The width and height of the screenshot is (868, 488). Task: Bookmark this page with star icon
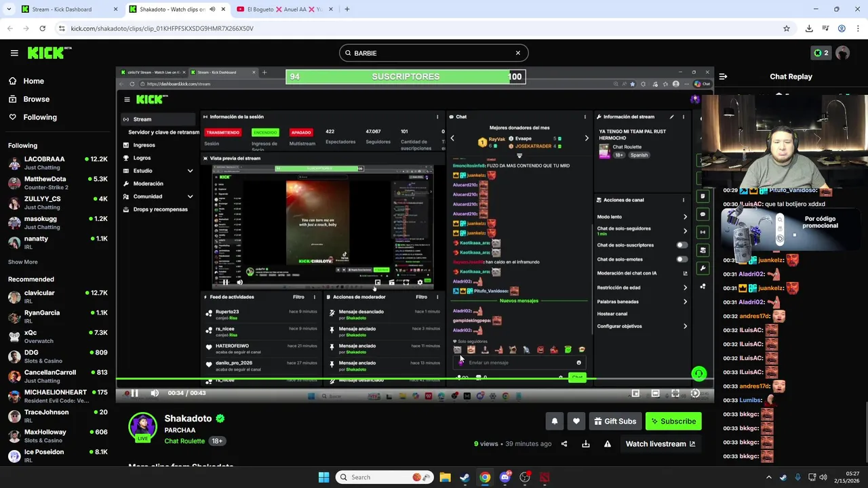click(x=787, y=28)
